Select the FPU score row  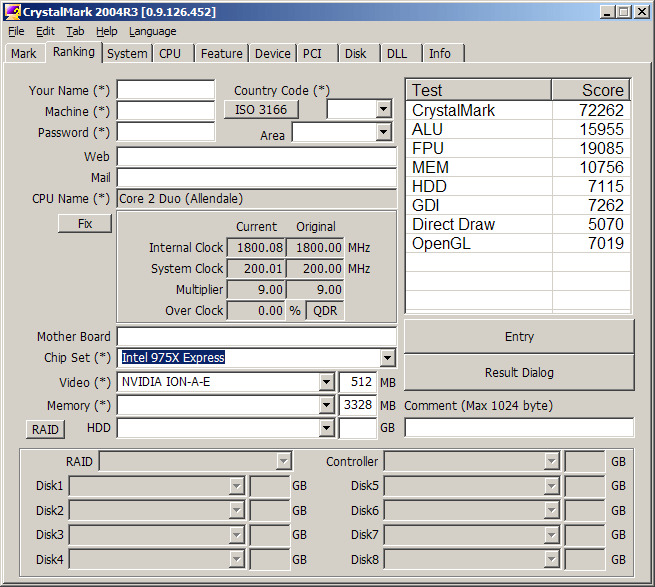[x=518, y=148]
